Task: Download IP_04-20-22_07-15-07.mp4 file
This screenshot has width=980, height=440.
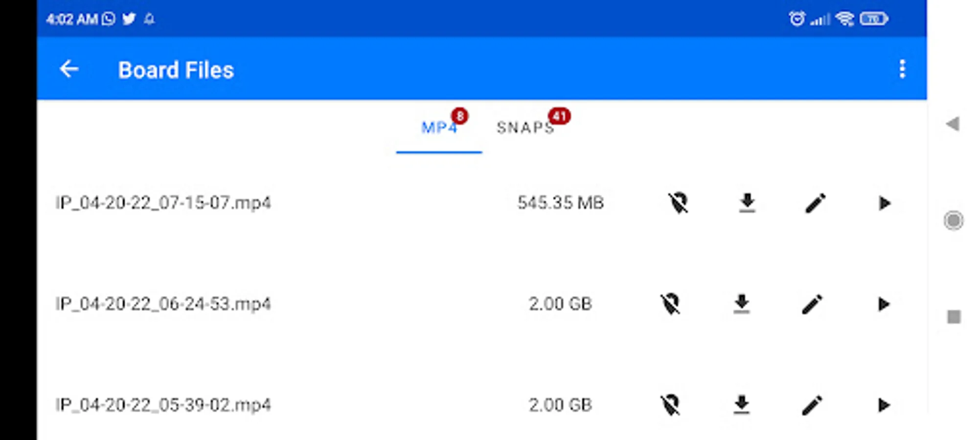Action: (747, 203)
